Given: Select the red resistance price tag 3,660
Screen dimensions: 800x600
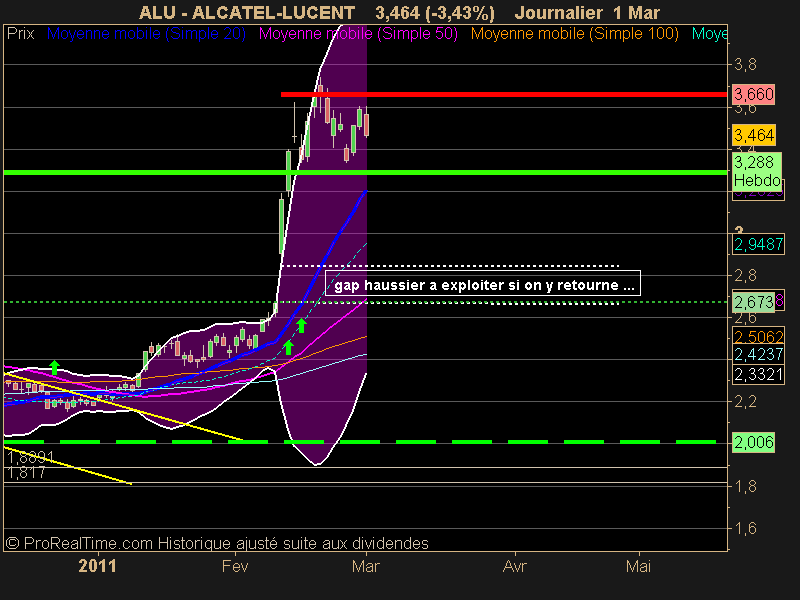Looking at the screenshot, I should [x=754, y=94].
